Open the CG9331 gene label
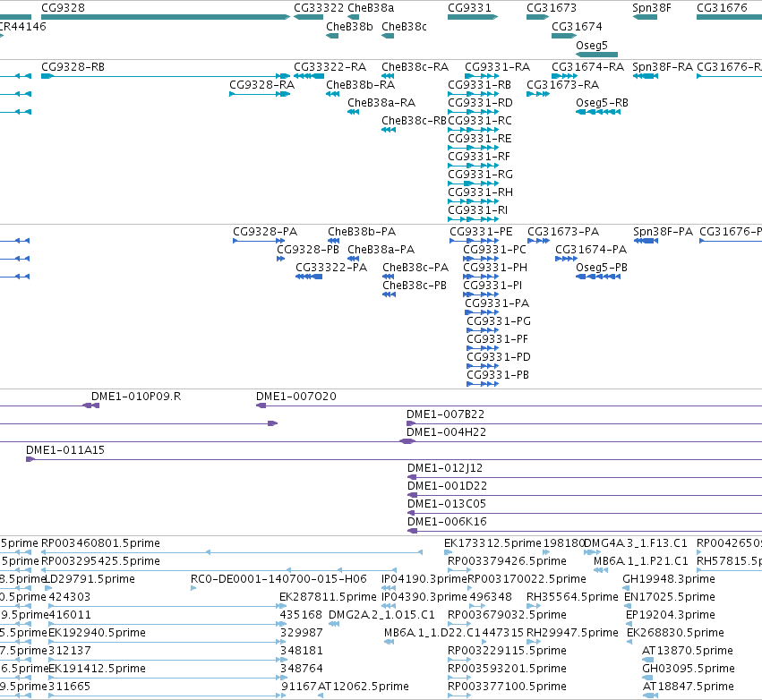 click(469, 8)
